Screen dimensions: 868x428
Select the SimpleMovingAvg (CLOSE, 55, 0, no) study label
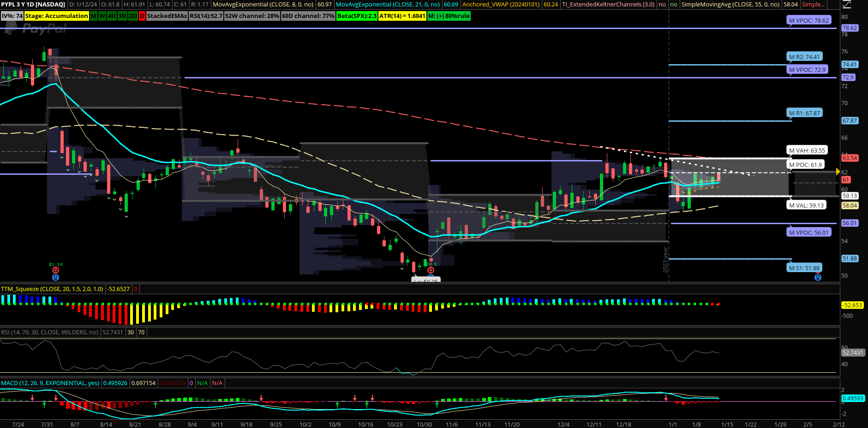click(730, 4)
